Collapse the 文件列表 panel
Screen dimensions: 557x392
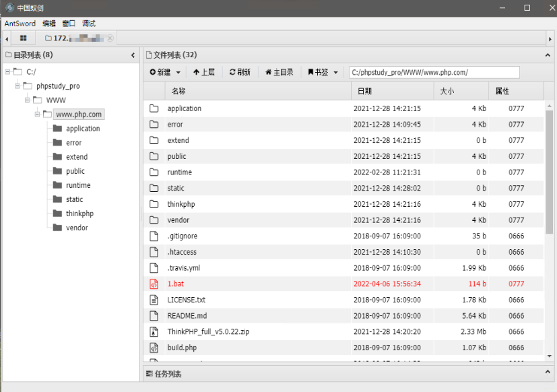coord(548,55)
